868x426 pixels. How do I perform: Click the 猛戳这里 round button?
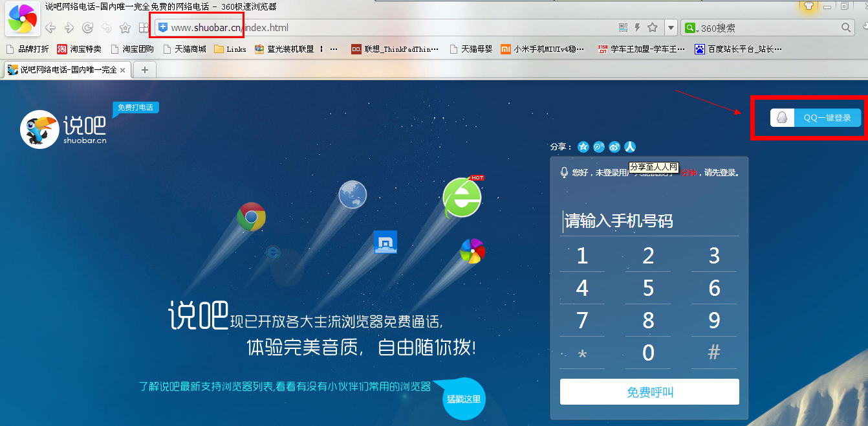[x=464, y=399]
